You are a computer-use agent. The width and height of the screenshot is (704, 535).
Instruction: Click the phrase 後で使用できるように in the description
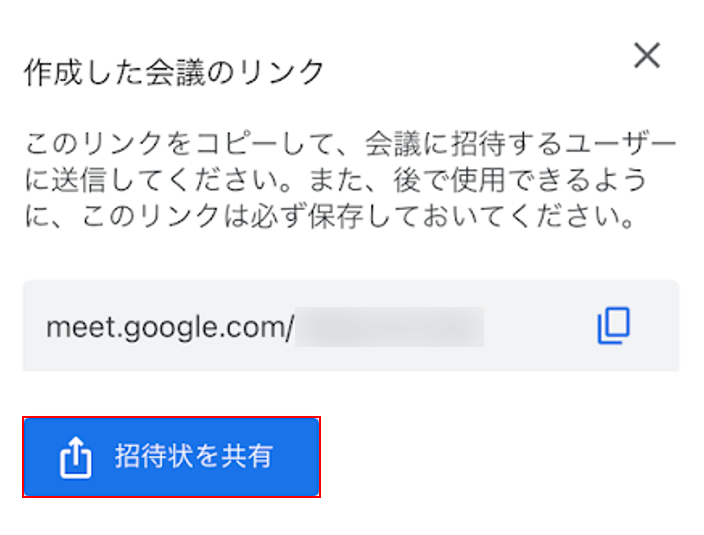[x=521, y=180]
